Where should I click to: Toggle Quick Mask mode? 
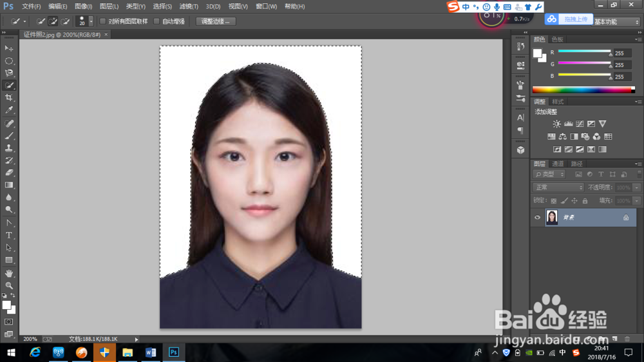click(x=8, y=321)
